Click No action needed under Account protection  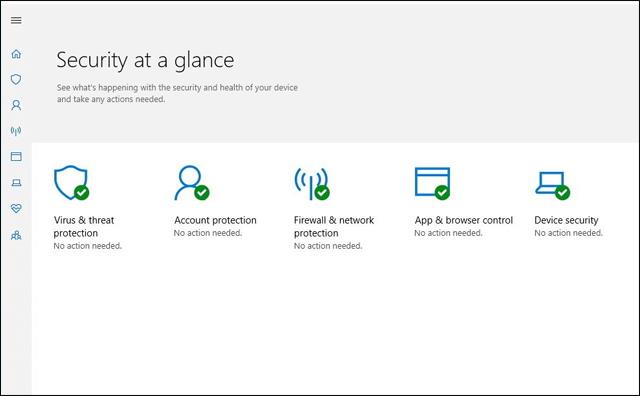click(x=208, y=233)
